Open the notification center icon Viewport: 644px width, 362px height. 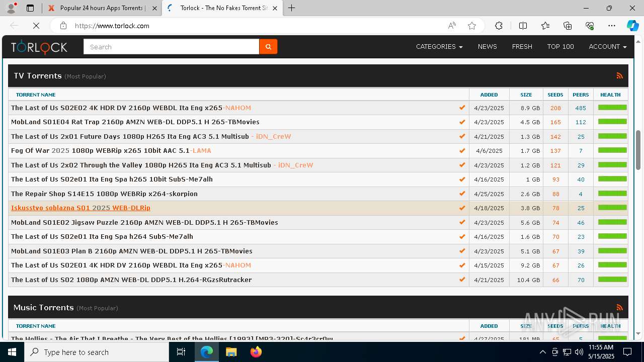pyautogui.click(x=627, y=352)
